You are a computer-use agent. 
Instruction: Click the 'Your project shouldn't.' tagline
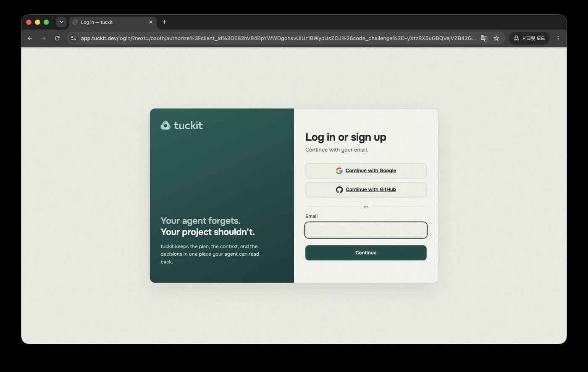pos(207,232)
